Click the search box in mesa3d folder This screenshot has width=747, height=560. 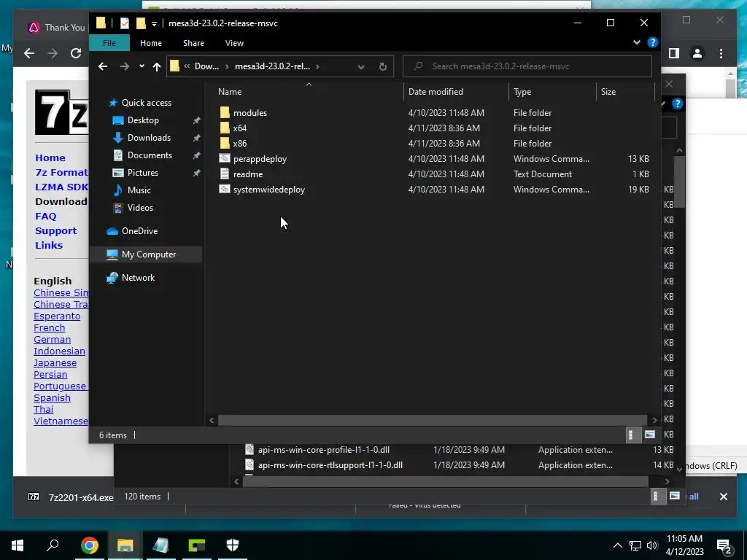click(527, 66)
